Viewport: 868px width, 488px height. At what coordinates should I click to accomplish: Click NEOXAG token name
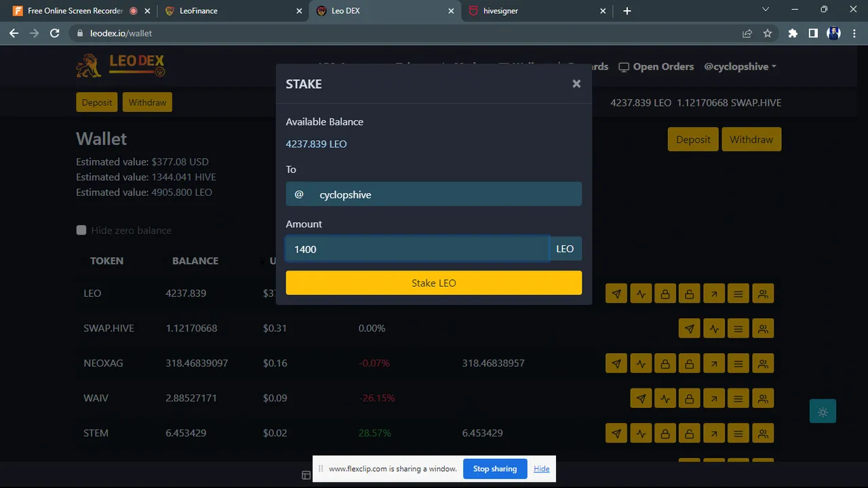click(103, 363)
